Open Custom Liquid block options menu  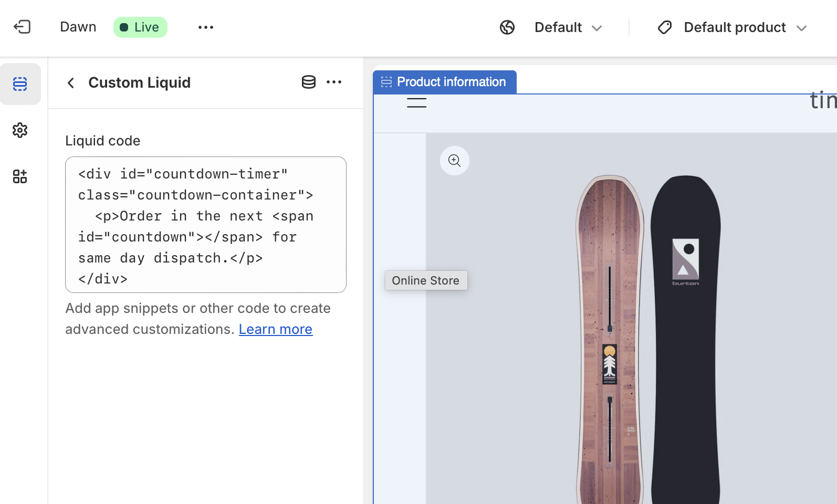pyautogui.click(x=334, y=82)
